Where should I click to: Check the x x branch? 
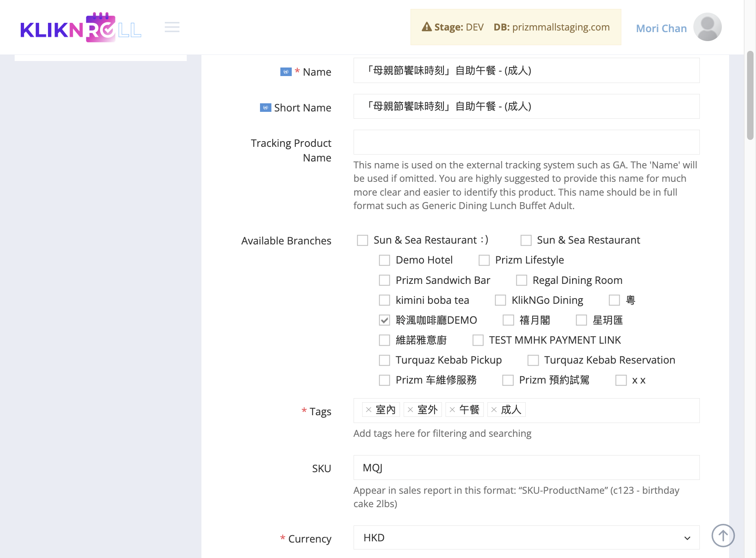click(x=621, y=380)
